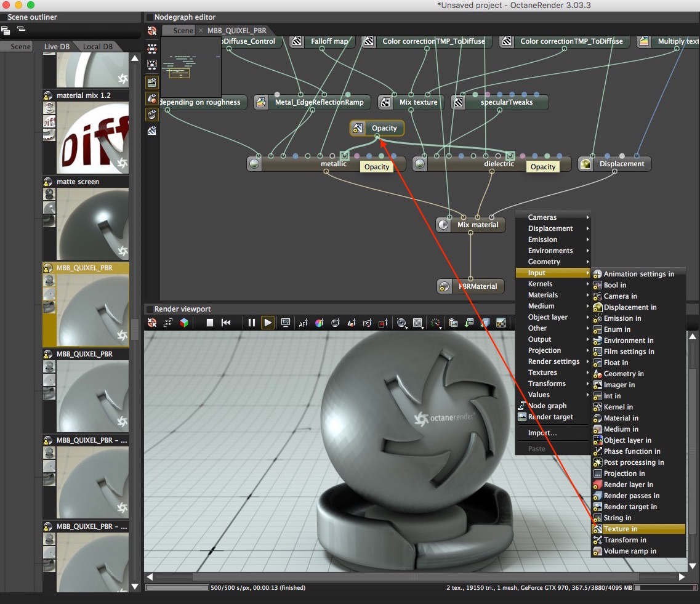This screenshot has width=700, height=604.
Task: Select the material mix 1.2 thumbnail
Action: [93, 137]
